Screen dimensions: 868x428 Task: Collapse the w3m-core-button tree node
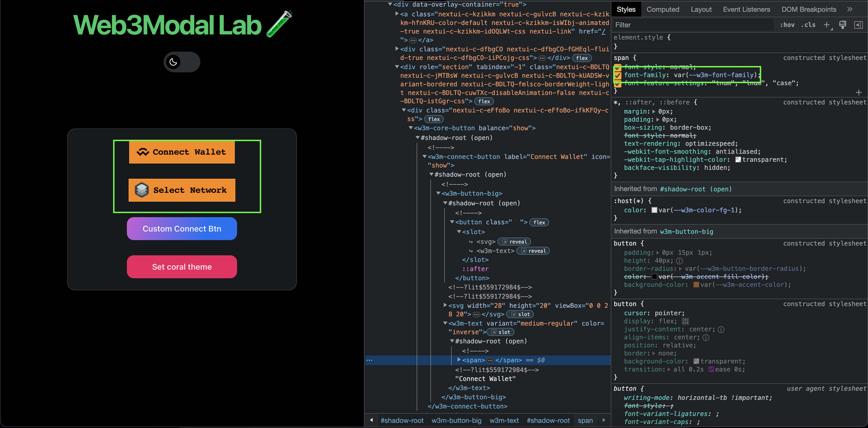pos(410,128)
